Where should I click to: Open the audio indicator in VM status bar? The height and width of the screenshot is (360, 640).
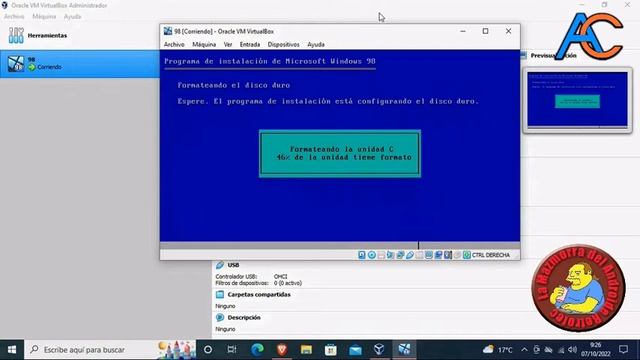pyautogui.click(x=391, y=255)
